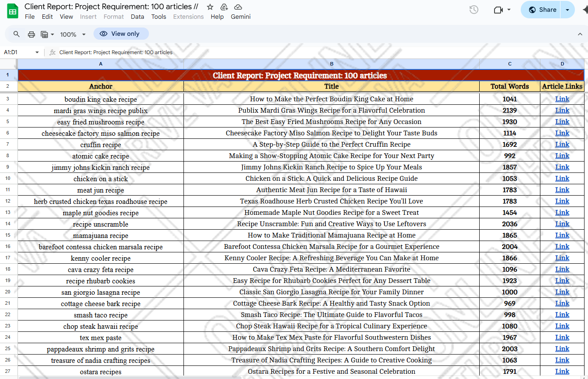This screenshot has width=588, height=379.
Task: Open the Gemini menu
Action: coord(240,17)
